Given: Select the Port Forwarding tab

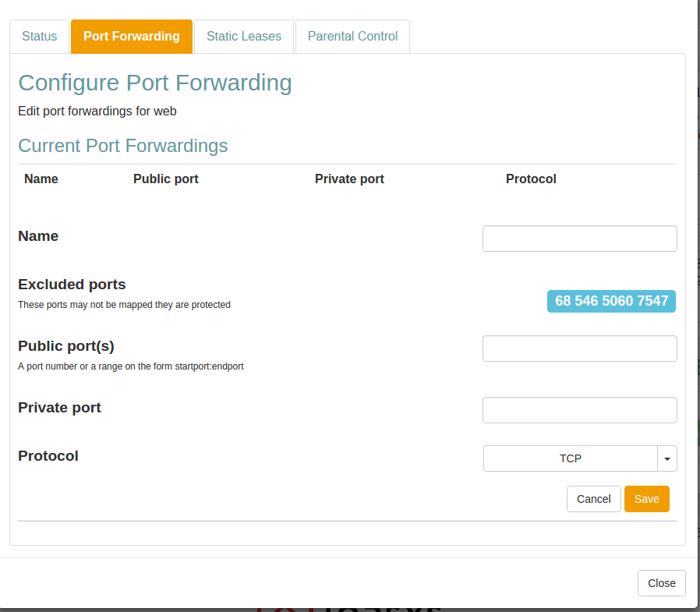Looking at the screenshot, I should point(132,37).
